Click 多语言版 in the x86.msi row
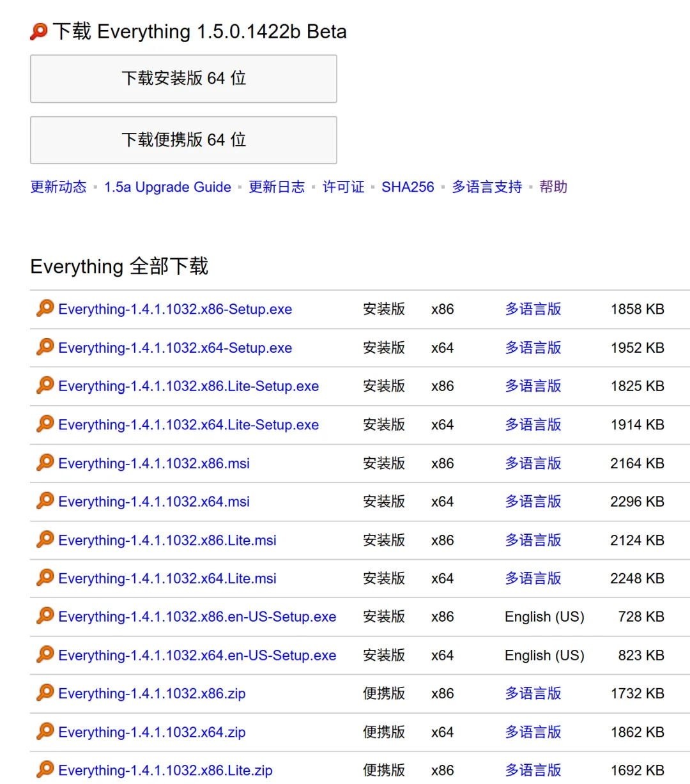 coord(533,463)
